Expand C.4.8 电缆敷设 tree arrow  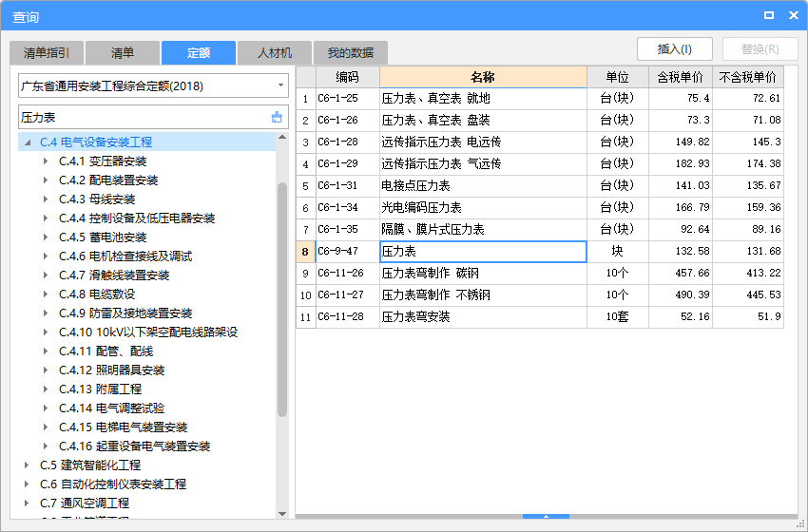pos(46,294)
